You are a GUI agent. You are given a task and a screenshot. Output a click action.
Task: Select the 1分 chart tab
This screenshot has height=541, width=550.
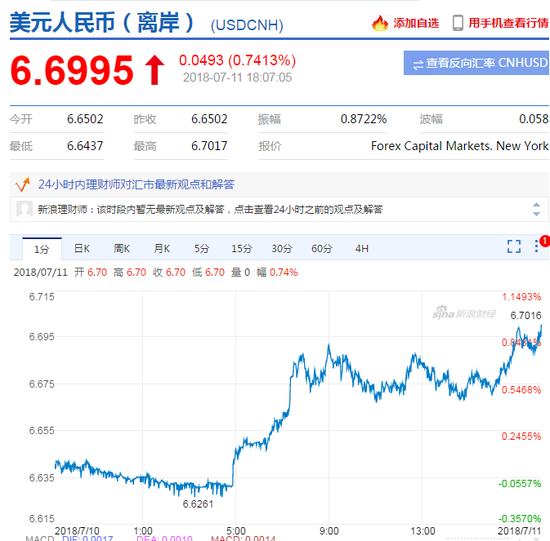(x=42, y=249)
